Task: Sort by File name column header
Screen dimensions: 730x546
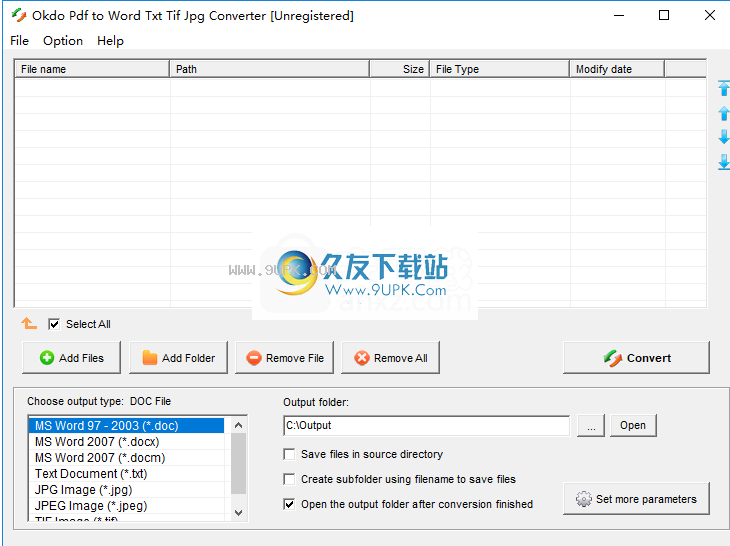Action: [x=92, y=69]
